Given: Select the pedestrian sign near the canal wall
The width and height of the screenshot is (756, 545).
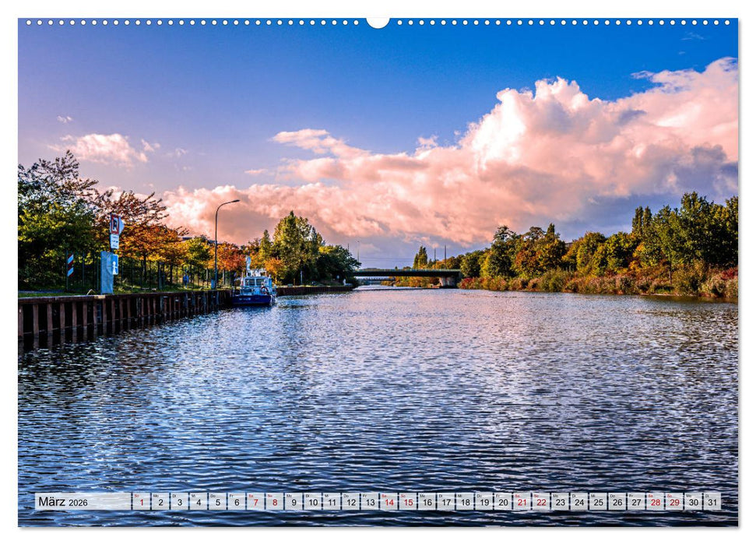Looking at the screenshot, I should pyautogui.click(x=113, y=267).
